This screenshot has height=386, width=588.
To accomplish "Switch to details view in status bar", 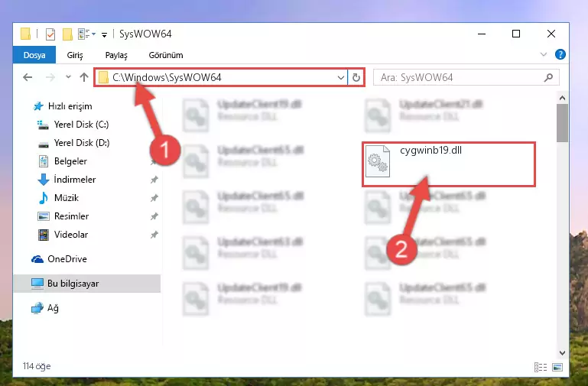I will (541, 367).
